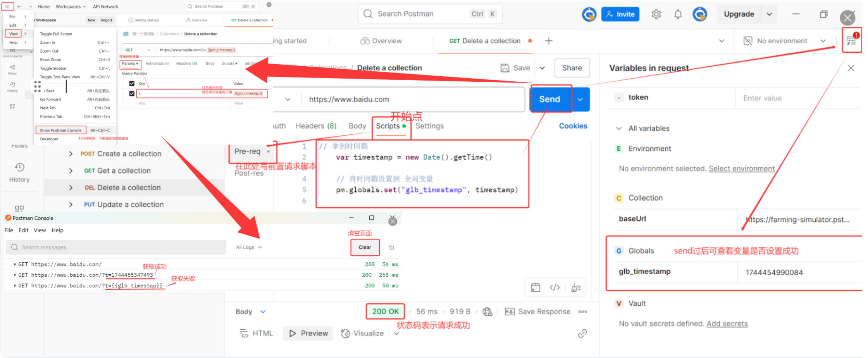The width and height of the screenshot is (868, 358).
Task: Open the All Logs filter dropdown
Action: coord(249,247)
